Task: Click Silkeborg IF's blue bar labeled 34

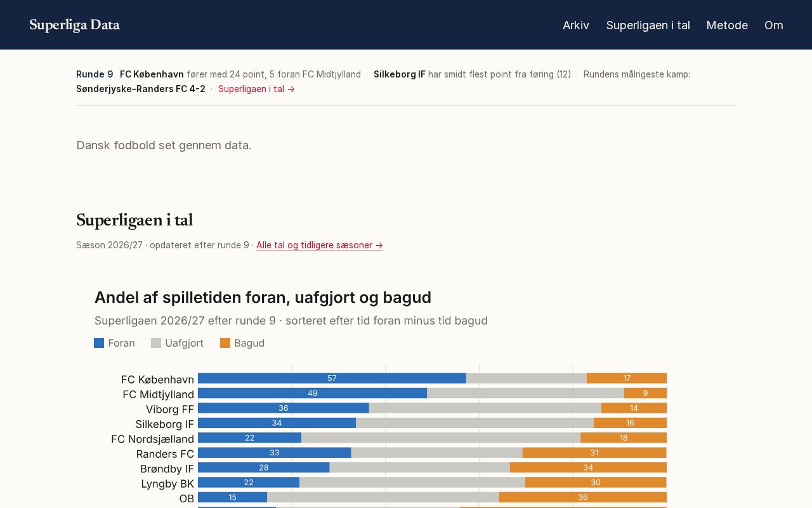Action: coord(277,423)
